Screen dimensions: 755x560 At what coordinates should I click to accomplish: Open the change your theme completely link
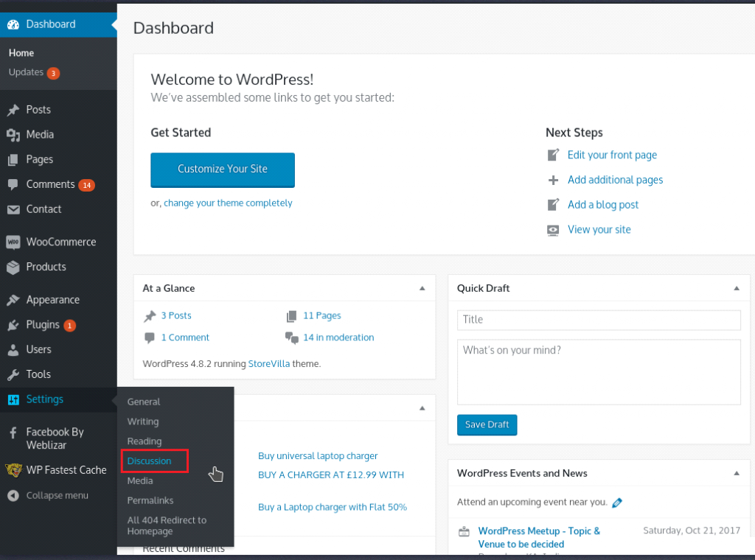(228, 203)
